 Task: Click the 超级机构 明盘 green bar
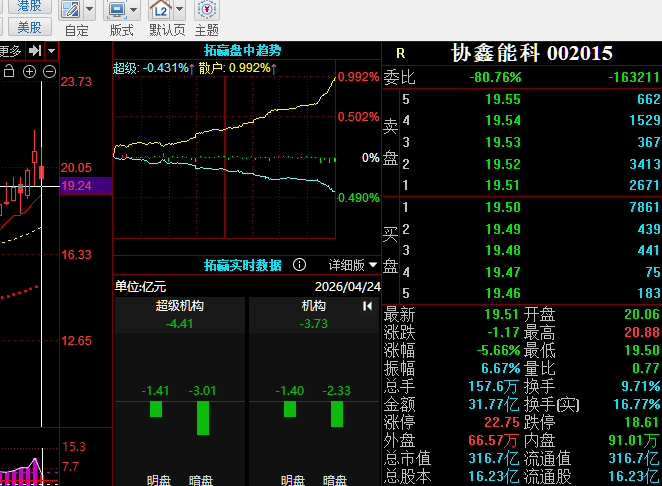156,409
